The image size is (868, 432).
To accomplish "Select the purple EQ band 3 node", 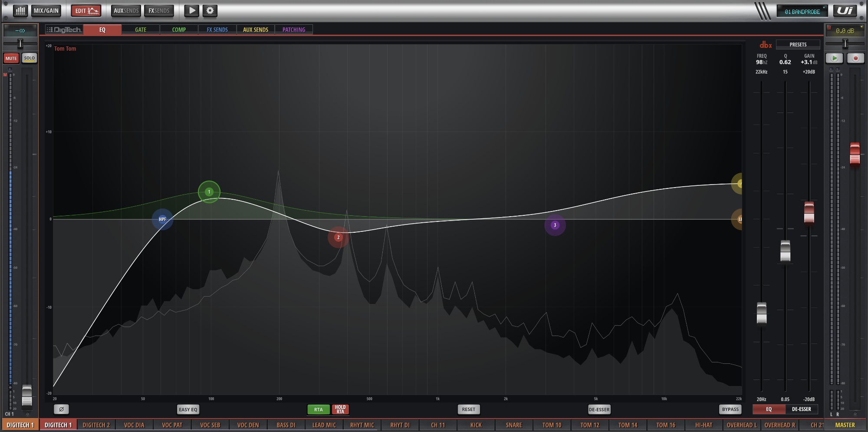I will [555, 225].
